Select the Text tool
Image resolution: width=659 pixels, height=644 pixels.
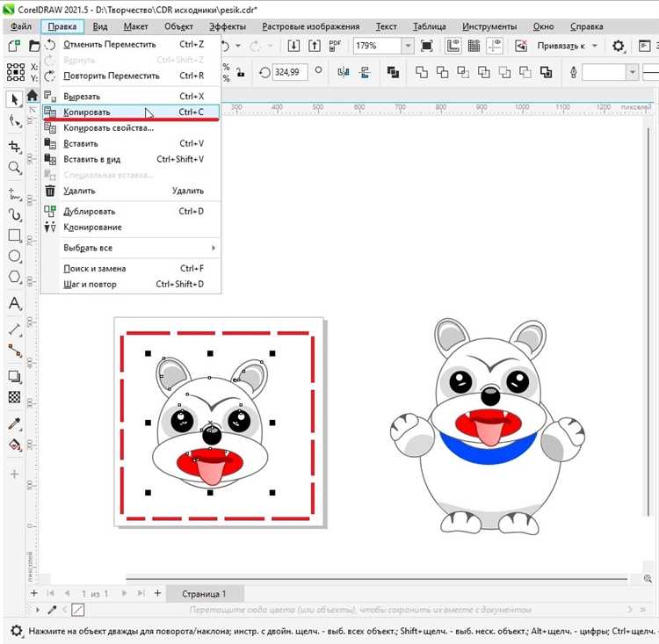[x=14, y=304]
